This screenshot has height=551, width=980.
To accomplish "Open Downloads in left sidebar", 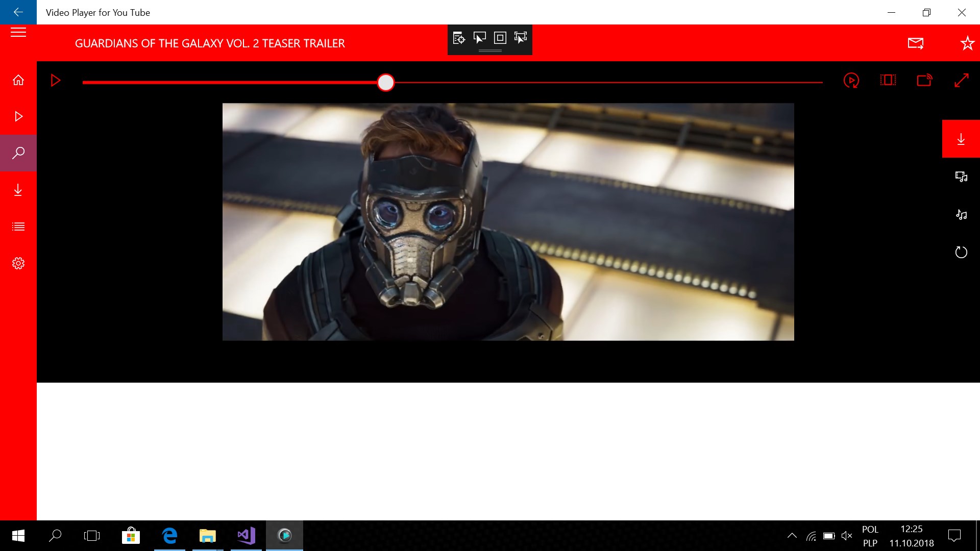I will 18,190.
